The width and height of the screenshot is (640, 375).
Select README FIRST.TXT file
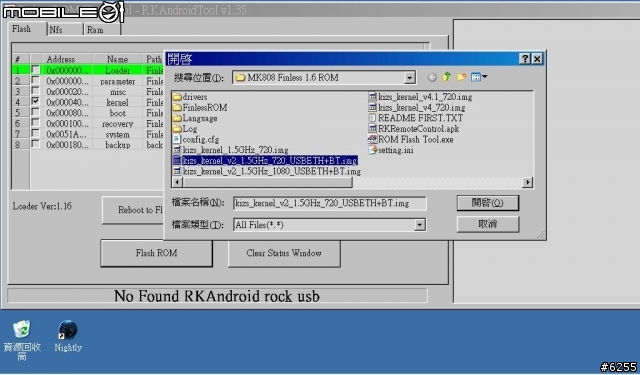[416, 118]
